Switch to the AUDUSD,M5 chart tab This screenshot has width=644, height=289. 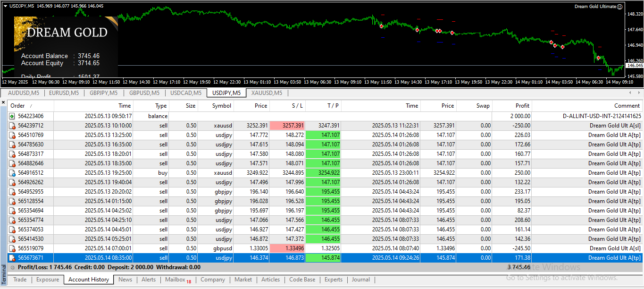point(24,93)
